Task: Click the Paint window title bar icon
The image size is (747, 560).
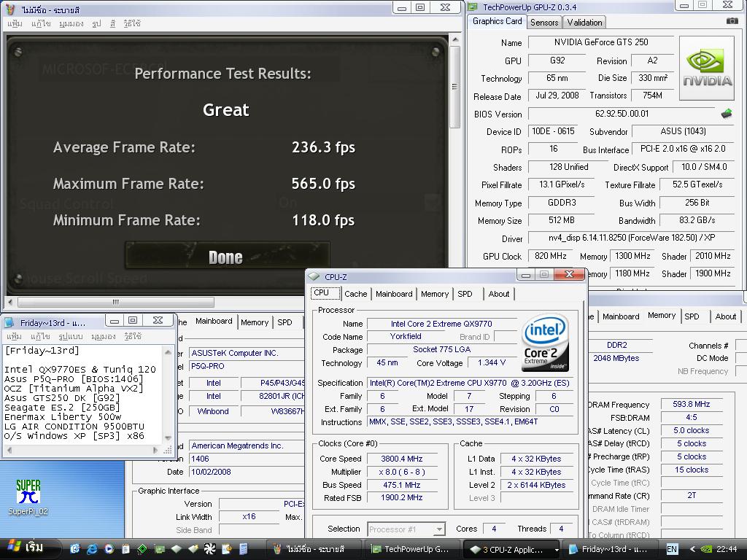Action: 12,9
